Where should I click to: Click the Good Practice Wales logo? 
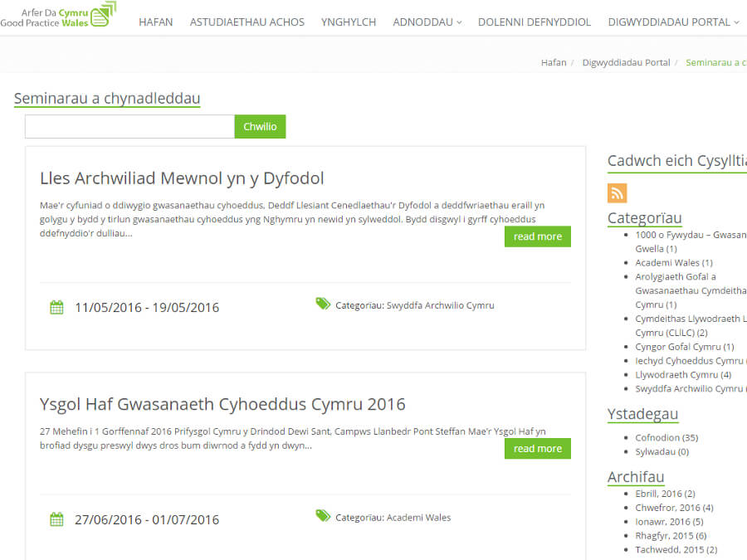click(58, 15)
